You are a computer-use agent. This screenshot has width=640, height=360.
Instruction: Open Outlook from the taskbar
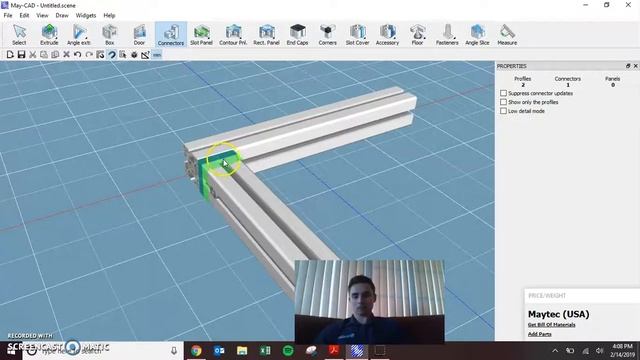click(219, 351)
